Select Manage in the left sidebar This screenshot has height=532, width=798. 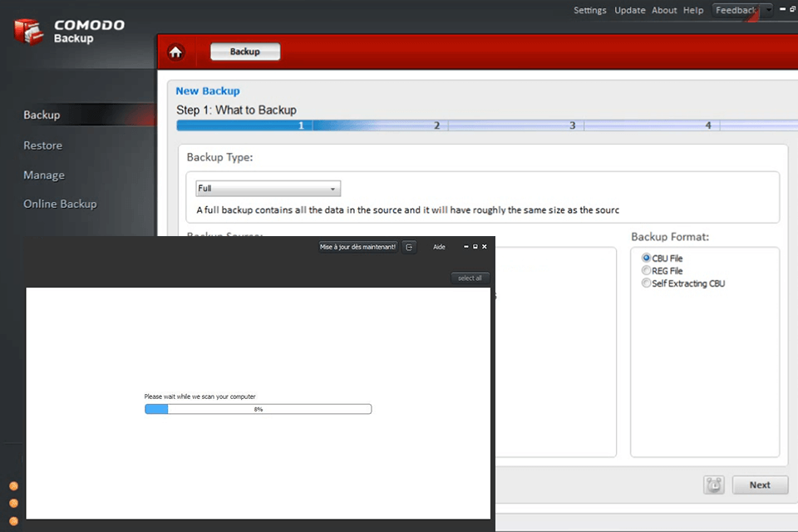43,175
